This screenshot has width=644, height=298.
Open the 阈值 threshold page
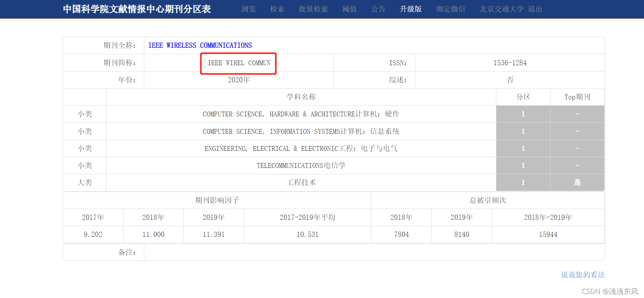pos(350,9)
